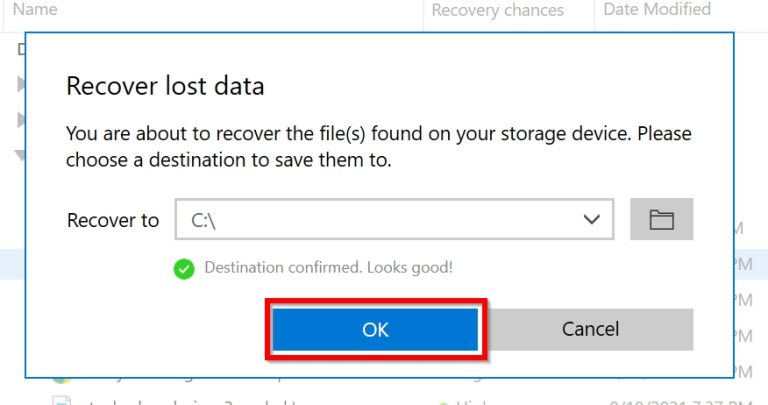Click the Recover lost data dialog title
768x405 pixels.
point(165,86)
